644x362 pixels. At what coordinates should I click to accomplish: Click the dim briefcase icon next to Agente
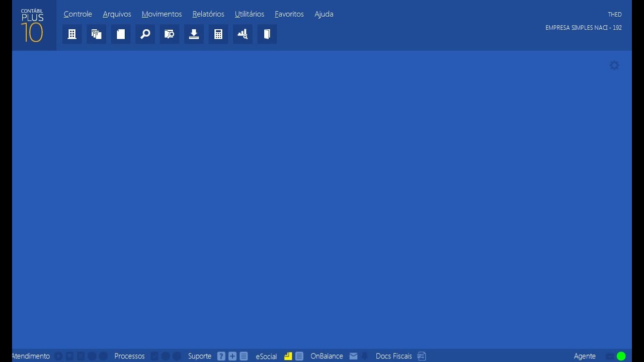pyautogui.click(x=610, y=356)
